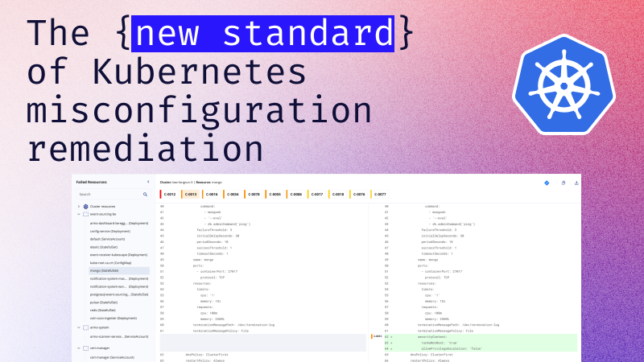Select mongo (StatefulSet) resource

119,271
